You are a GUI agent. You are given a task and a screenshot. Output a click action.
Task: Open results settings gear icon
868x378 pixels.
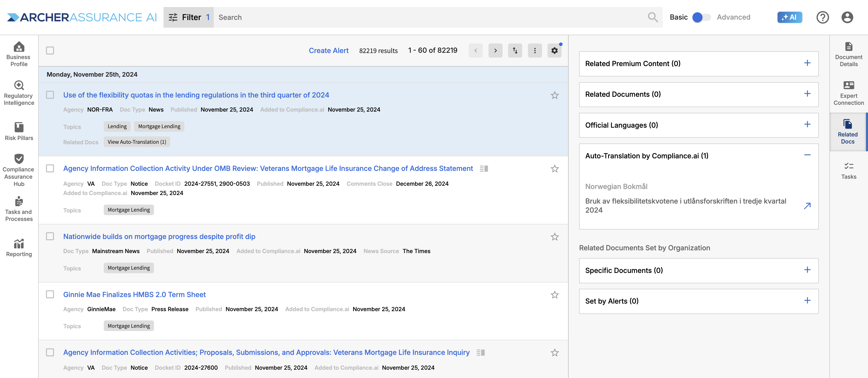554,51
